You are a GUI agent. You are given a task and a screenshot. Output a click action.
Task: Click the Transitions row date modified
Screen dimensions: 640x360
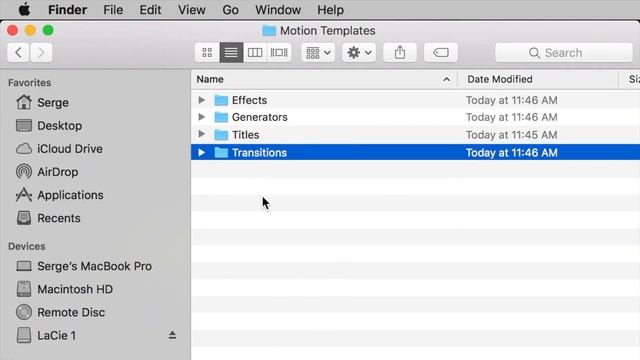511,153
